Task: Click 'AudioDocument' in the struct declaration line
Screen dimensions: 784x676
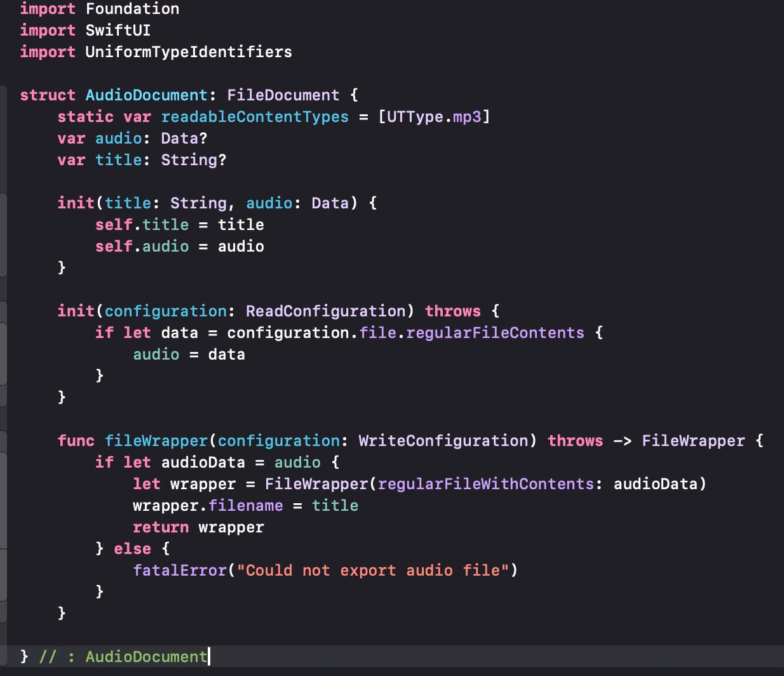Action: 146,95
